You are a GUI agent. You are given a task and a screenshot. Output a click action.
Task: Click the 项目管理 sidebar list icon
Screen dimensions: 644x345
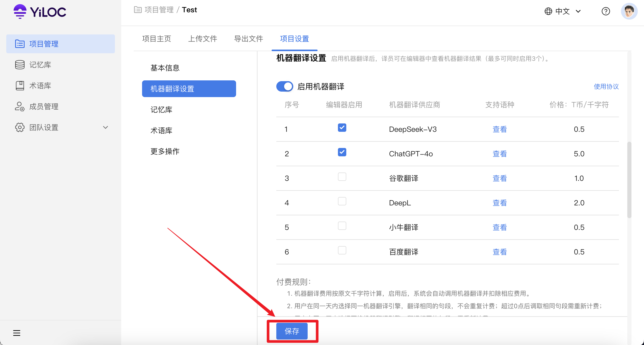click(20, 44)
